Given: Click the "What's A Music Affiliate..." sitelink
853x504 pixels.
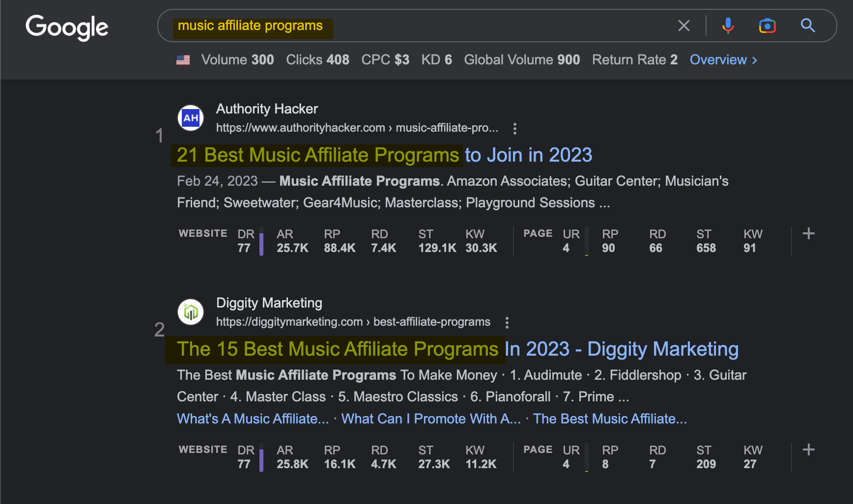Looking at the screenshot, I should click(252, 419).
